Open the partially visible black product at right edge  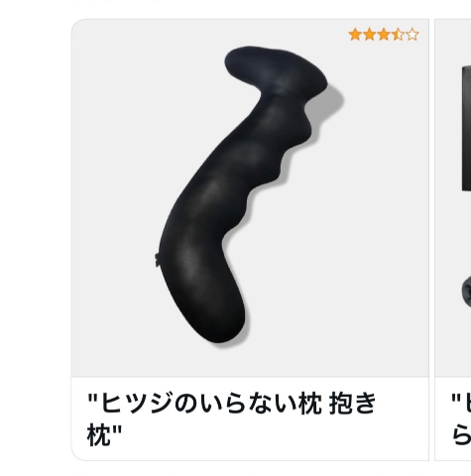coord(466,128)
